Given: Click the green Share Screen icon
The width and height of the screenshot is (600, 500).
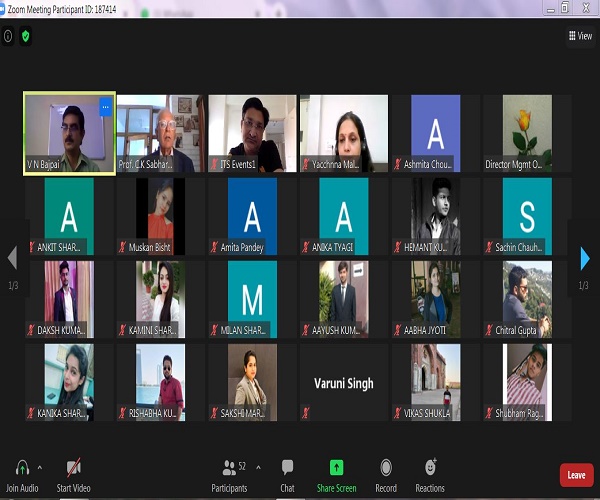Looking at the screenshot, I should point(336,468).
